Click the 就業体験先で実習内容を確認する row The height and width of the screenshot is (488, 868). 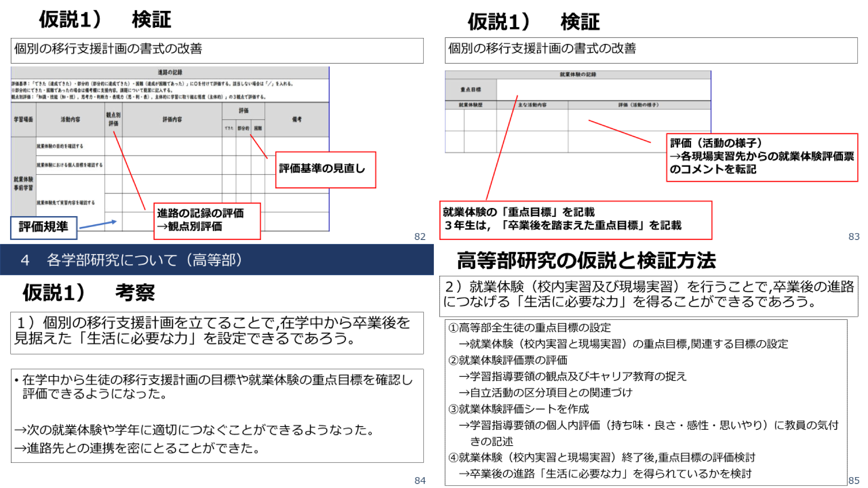click(70, 202)
